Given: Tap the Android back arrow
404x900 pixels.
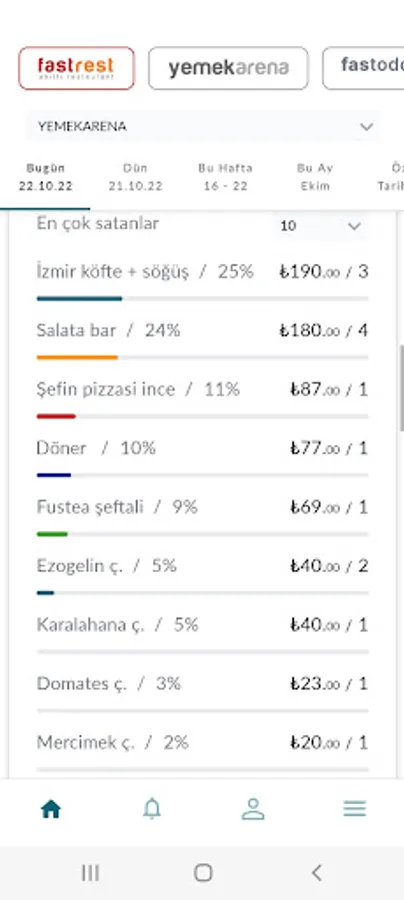Looking at the screenshot, I should pyautogui.click(x=316, y=872).
